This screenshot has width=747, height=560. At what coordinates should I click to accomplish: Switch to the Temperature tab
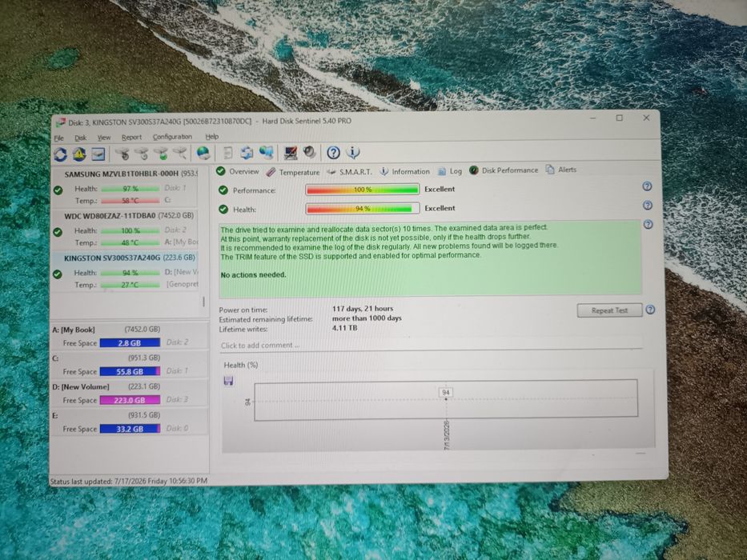point(293,172)
